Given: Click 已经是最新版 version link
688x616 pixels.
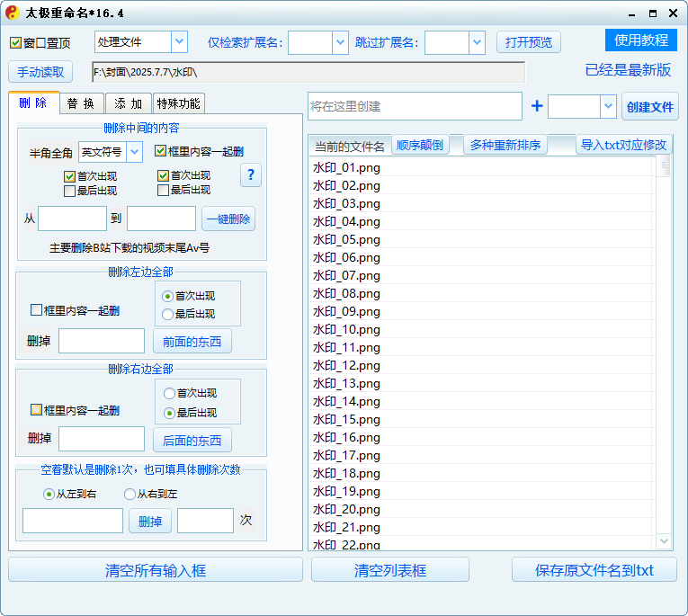Looking at the screenshot, I should [628, 70].
